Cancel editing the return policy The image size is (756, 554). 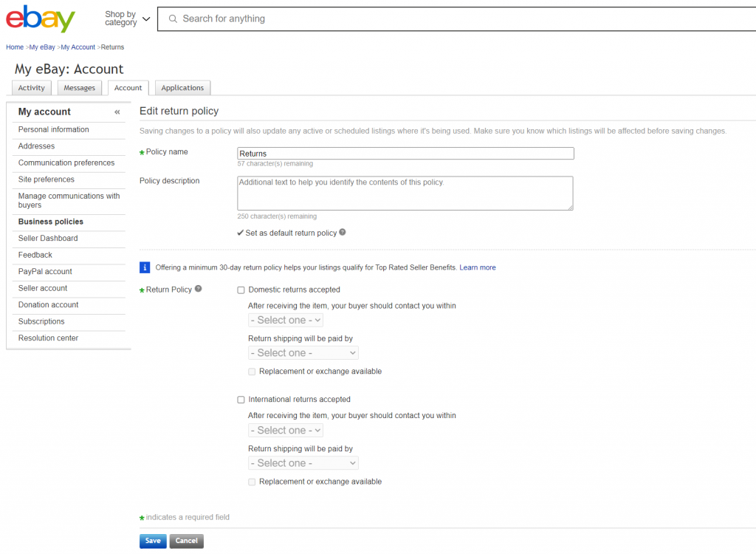(187, 541)
